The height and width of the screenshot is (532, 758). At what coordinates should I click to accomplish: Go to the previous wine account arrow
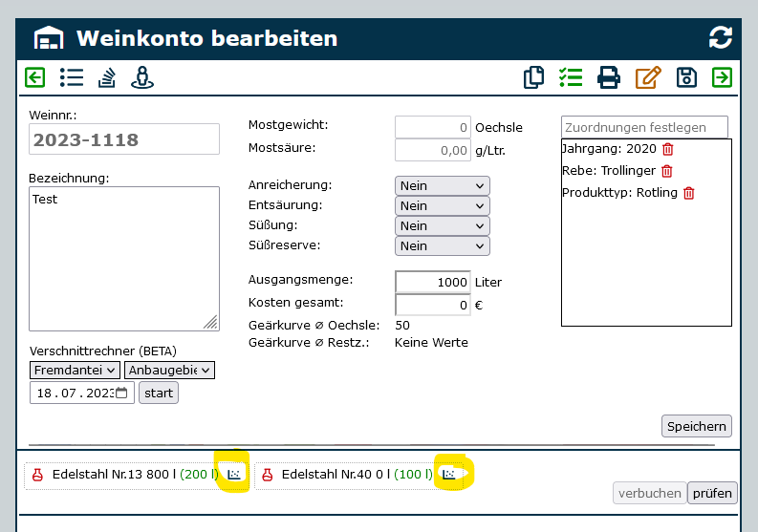(35, 77)
